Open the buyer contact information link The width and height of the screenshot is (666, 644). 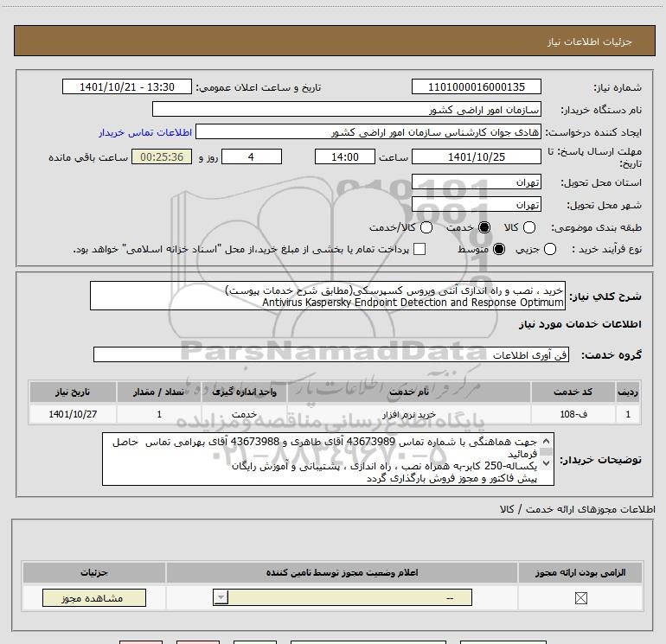(x=145, y=133)
